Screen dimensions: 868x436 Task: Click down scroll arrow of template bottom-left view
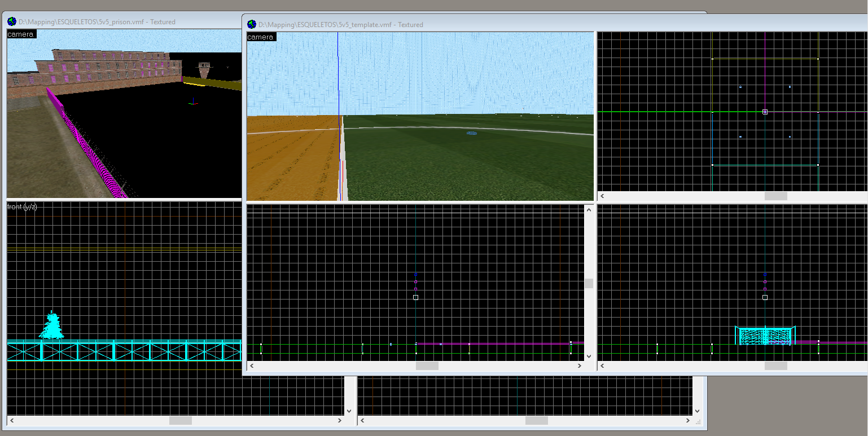pos(589,356)
